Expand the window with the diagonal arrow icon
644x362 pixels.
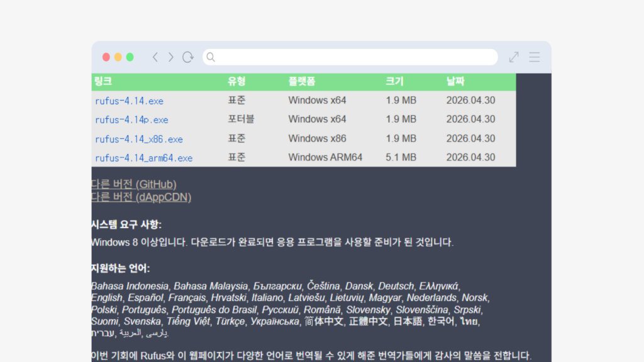point(514,57)
